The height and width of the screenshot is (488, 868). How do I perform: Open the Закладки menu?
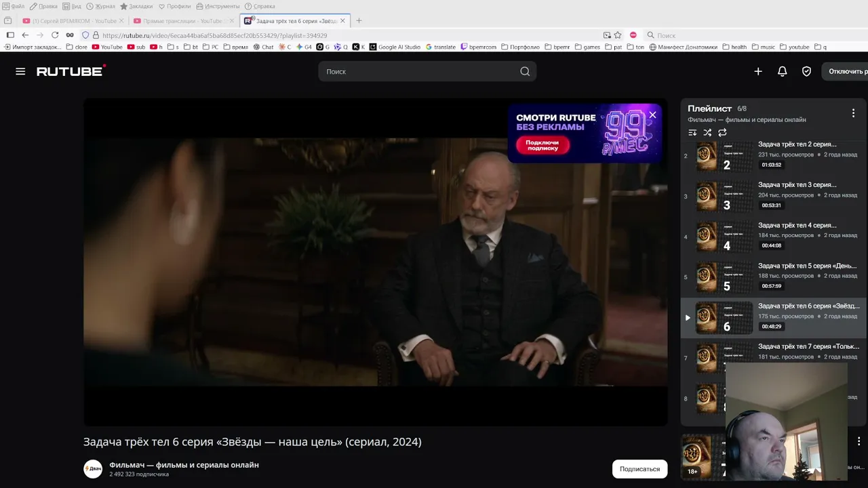coord(136,6)
